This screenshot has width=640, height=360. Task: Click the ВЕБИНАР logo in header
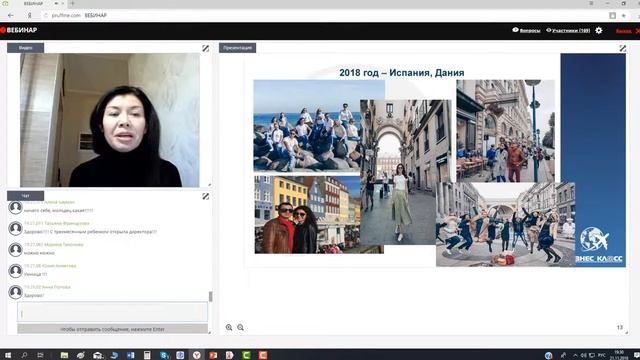click(19, 30)
